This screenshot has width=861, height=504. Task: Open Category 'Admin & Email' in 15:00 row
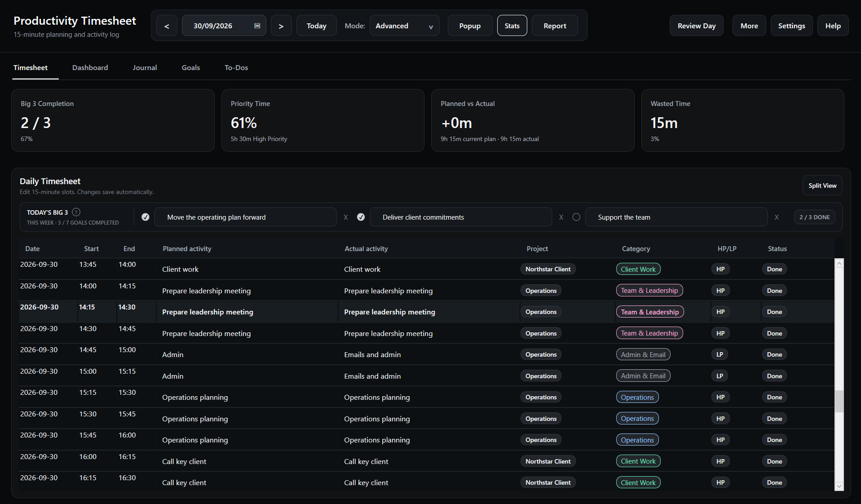(x=643, y=376)
